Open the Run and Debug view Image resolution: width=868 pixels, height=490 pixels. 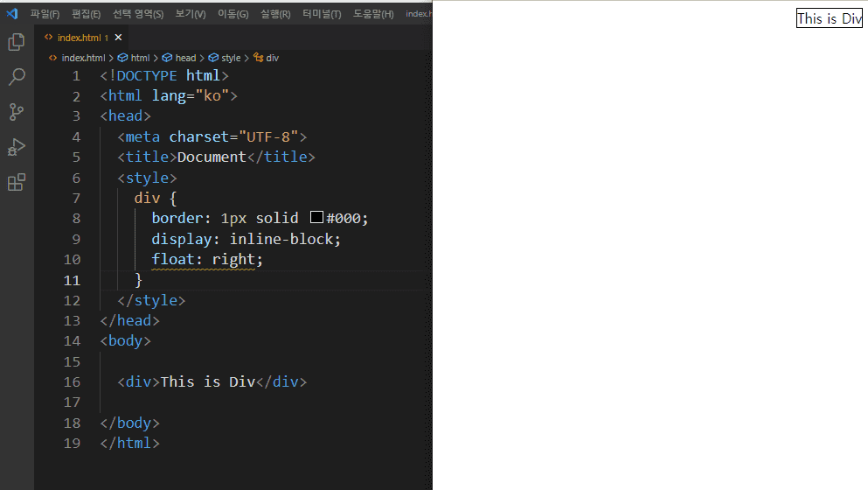coord(17,147)
